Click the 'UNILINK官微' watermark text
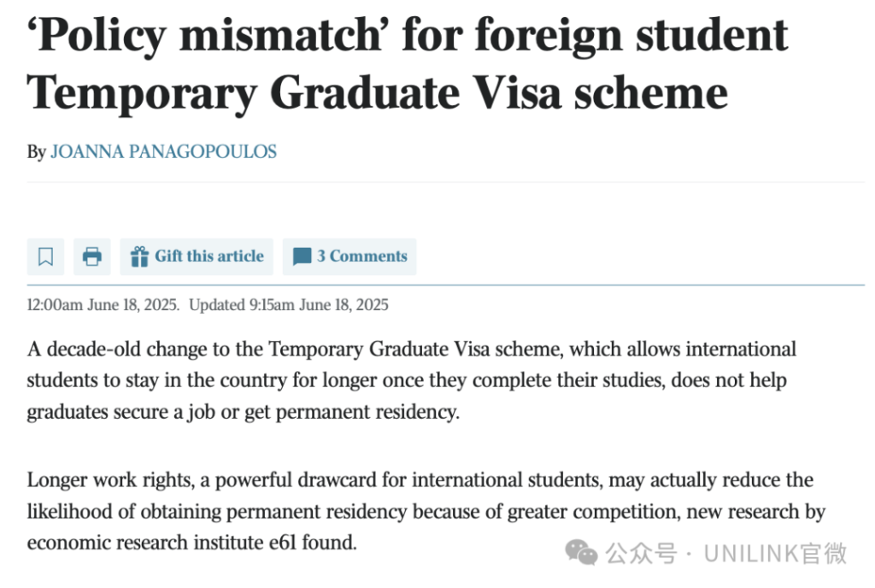 coord(776,554)
